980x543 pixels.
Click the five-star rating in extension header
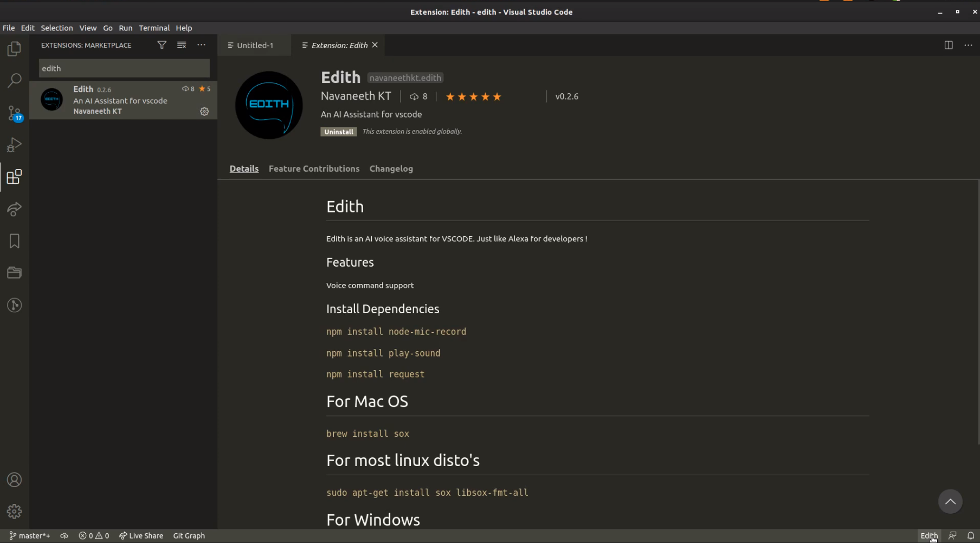(473, 96)
